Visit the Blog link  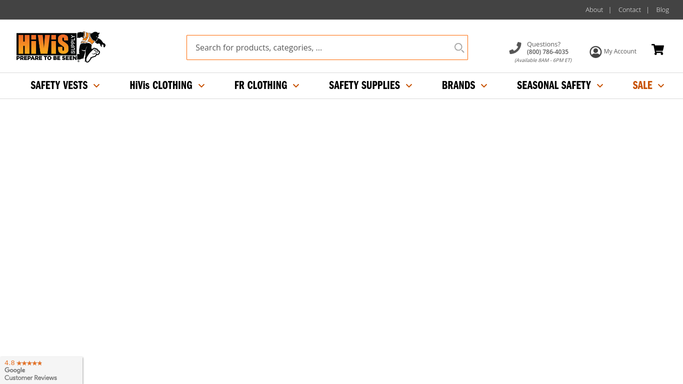pyautogui.click(x=662, y=10)
